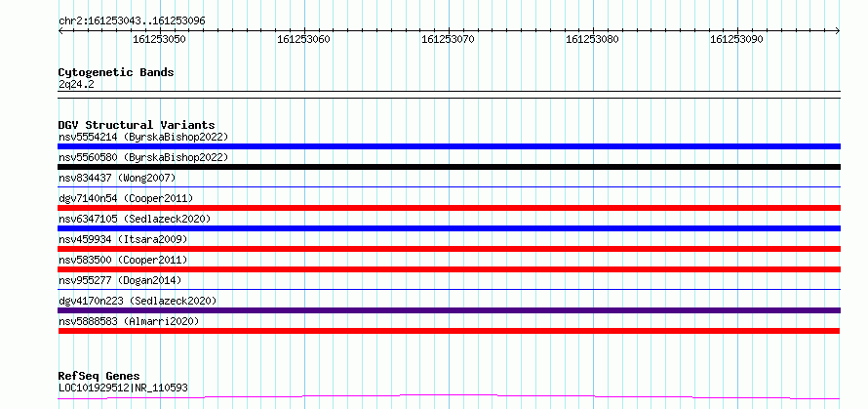This screenshot has width=868, height=409.
Task: Click ruler position 161253050
Action: coord(159,39)
